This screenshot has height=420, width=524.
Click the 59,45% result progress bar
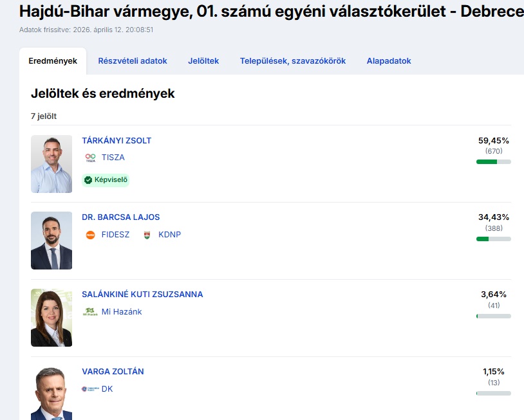point(493,162)
